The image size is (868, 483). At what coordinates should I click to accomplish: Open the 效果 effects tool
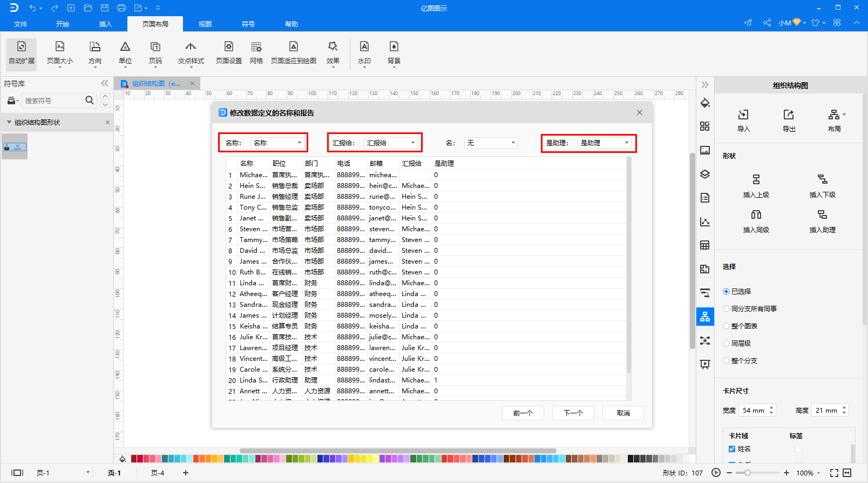(333, 54)
